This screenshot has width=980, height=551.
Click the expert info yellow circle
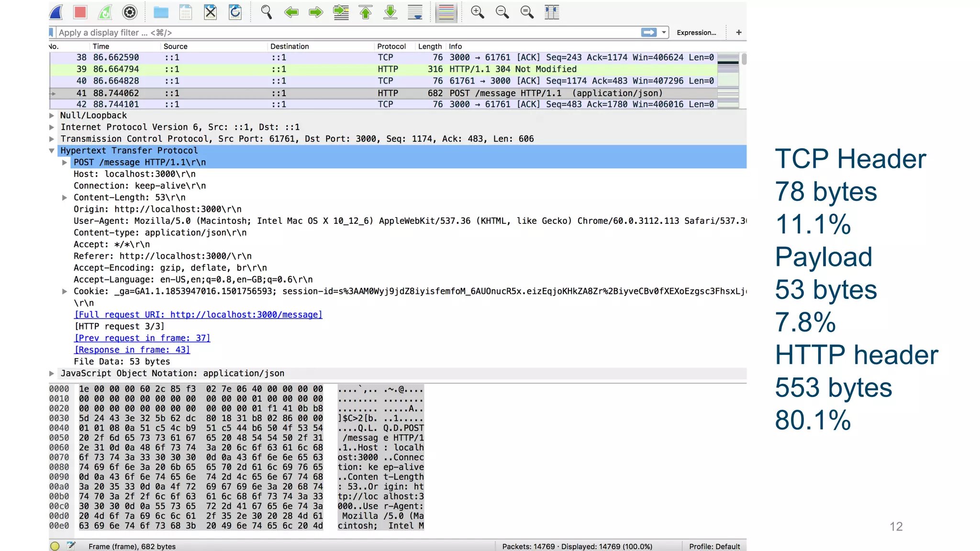(55, 546)
